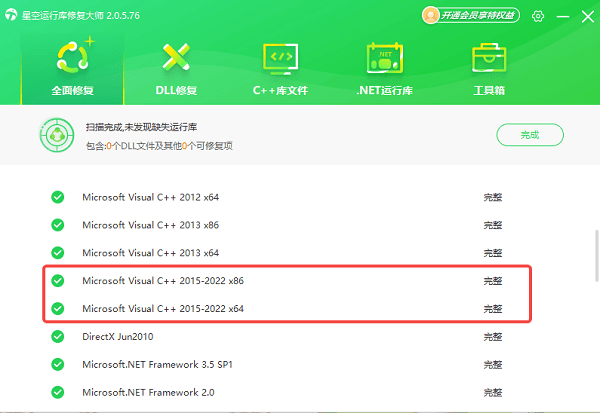600x413 pixels.
Task: Click 完整 status for Visual C++ 2012 x64
Action: [x=492, y=198]
